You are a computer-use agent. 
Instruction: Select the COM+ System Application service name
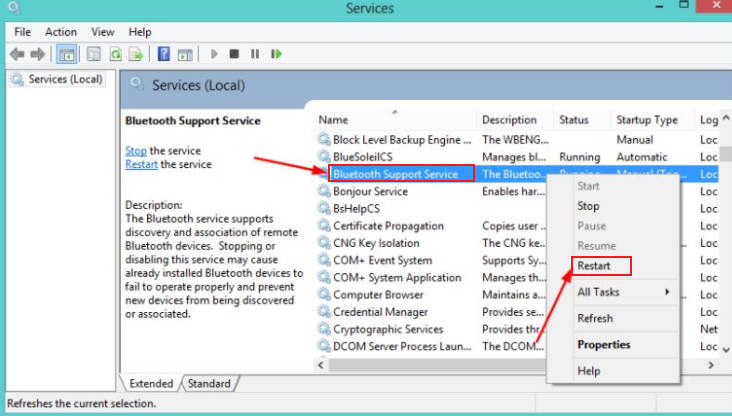click(397, 278)
